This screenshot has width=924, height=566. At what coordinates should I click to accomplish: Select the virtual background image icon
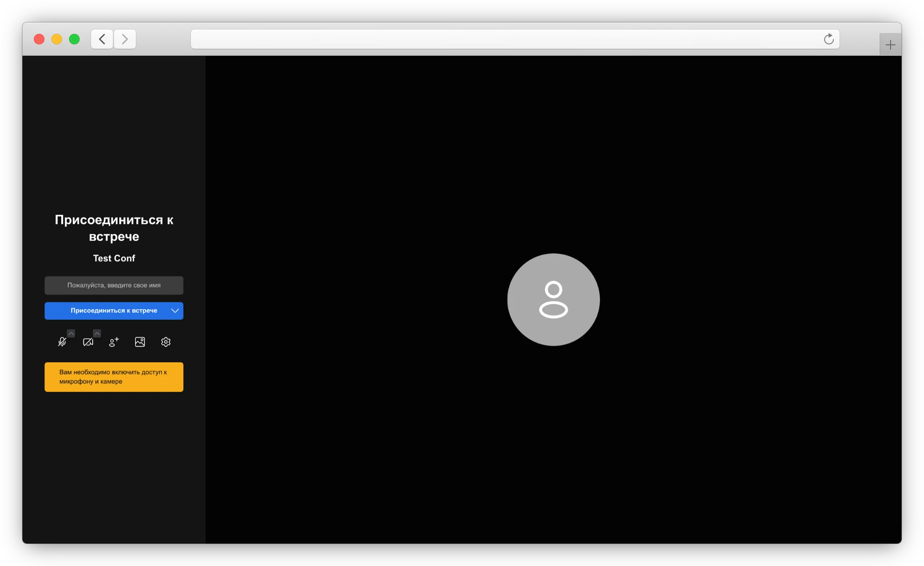(x=140, y=342)
